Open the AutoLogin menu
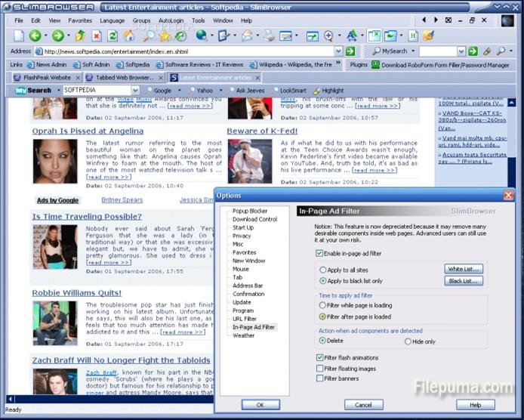Image resolution: width=524 pixels, height=420 pixels. coord(171,20)
